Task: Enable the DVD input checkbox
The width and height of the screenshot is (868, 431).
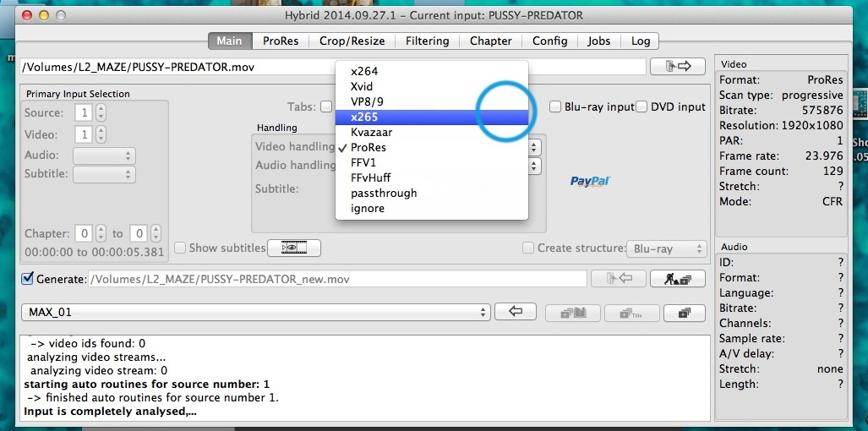Action: [x=641, y=106]
